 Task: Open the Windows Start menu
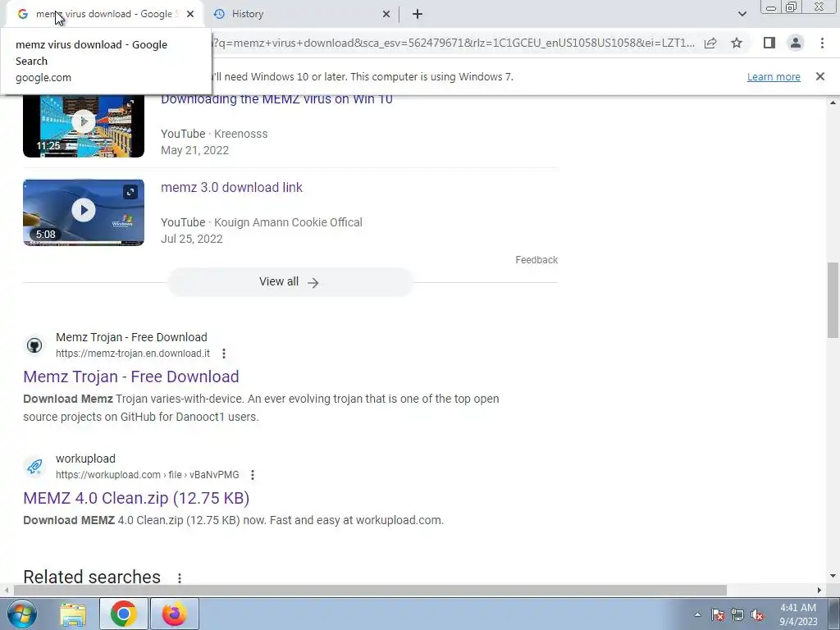pos(21,614)
